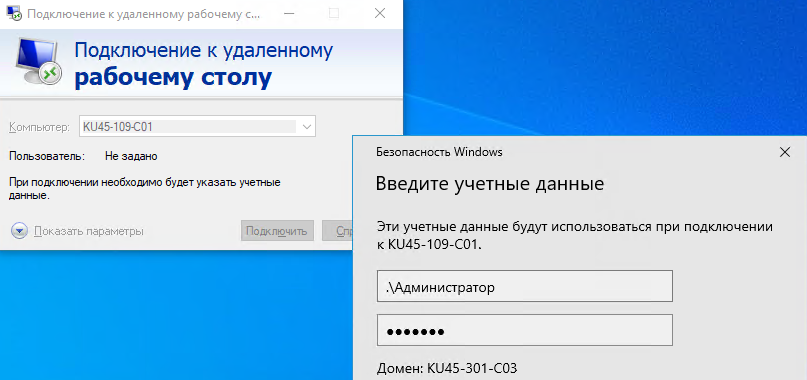807x380 pixels.
Task: Click the Remote Desktop title bar icon
Action: tap(14, 14)
